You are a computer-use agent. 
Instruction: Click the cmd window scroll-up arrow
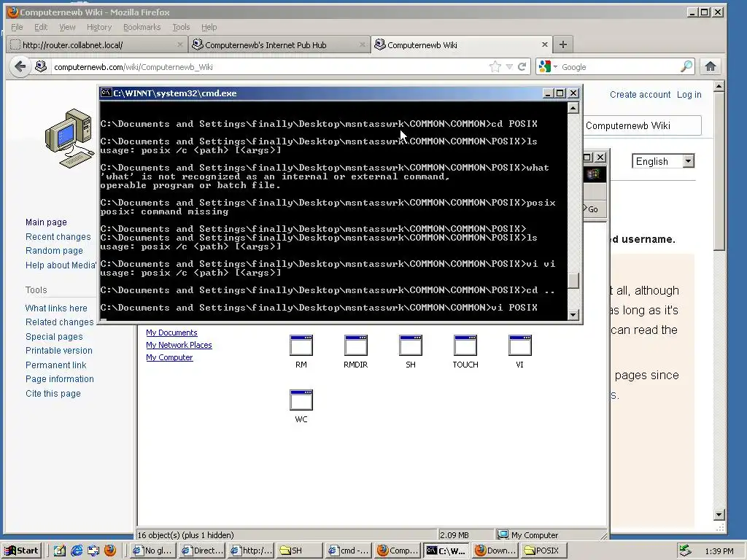coord(573,108)
